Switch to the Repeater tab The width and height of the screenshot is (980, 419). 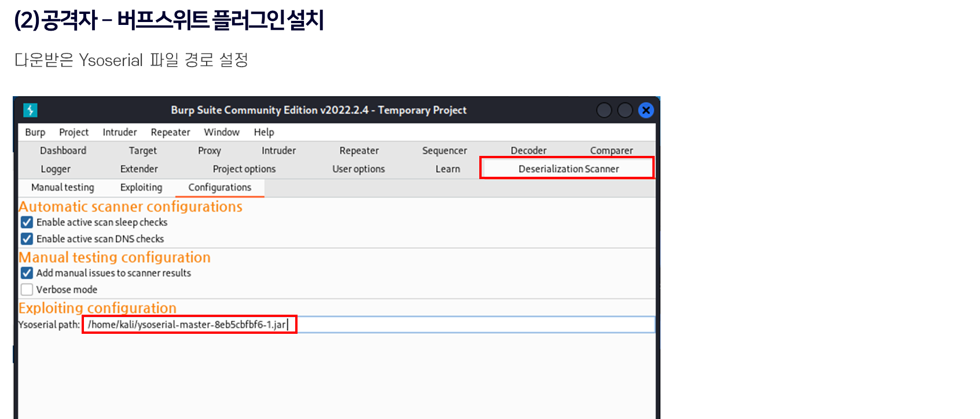(x=359, y=151)
